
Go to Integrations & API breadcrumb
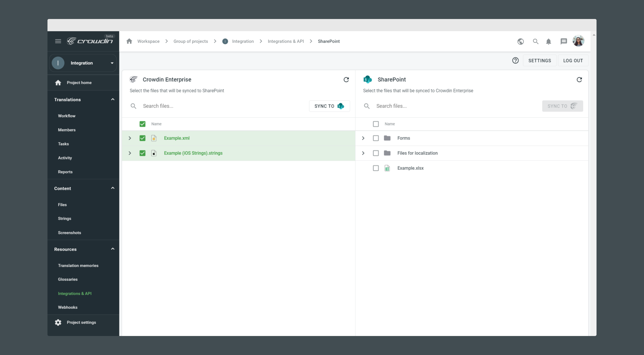pyautogui.click(x=285, y=41)
